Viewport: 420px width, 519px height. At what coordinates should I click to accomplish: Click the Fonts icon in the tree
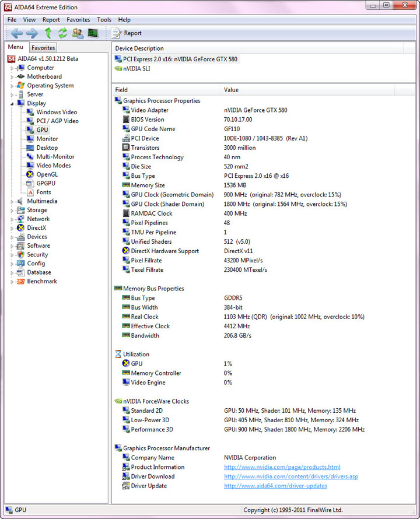pos(30,192)
